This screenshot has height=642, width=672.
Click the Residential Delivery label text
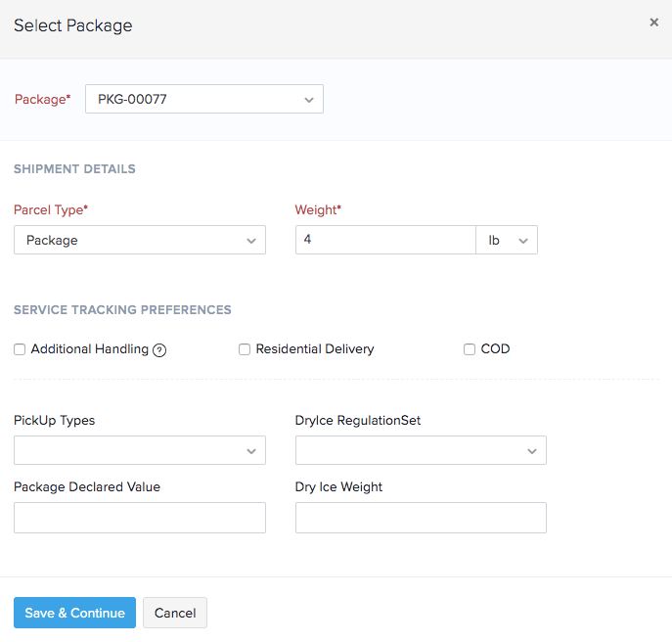[315, 349]
